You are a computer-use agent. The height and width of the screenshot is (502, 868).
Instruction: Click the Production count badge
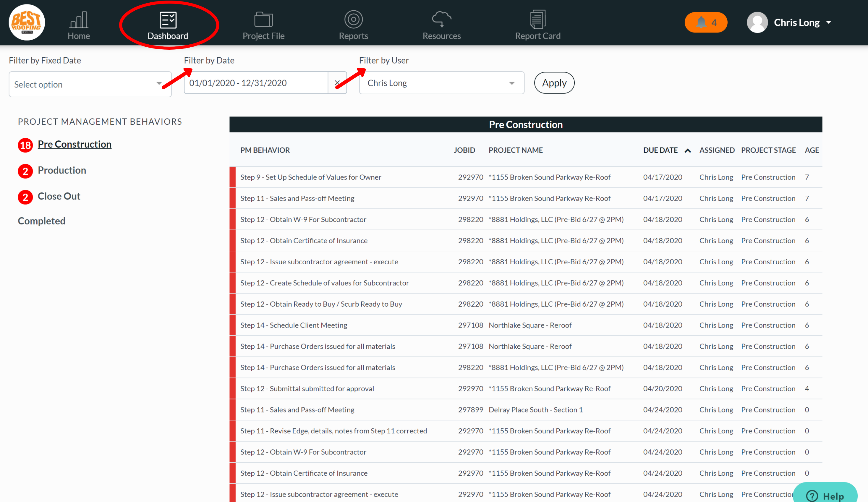[25, 171]
